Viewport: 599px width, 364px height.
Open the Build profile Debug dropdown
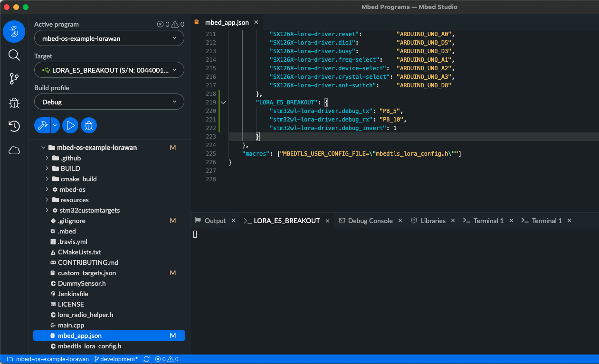109,102
